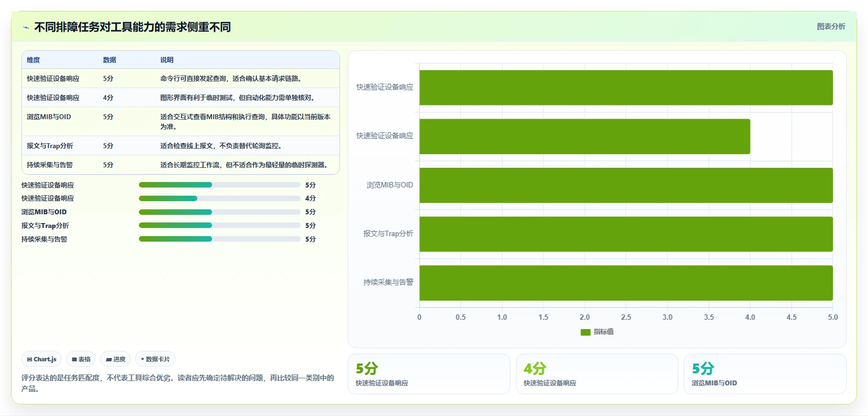Click the 说明 column header
Screen dimensions: 868x416
click(x=167, y=60)
